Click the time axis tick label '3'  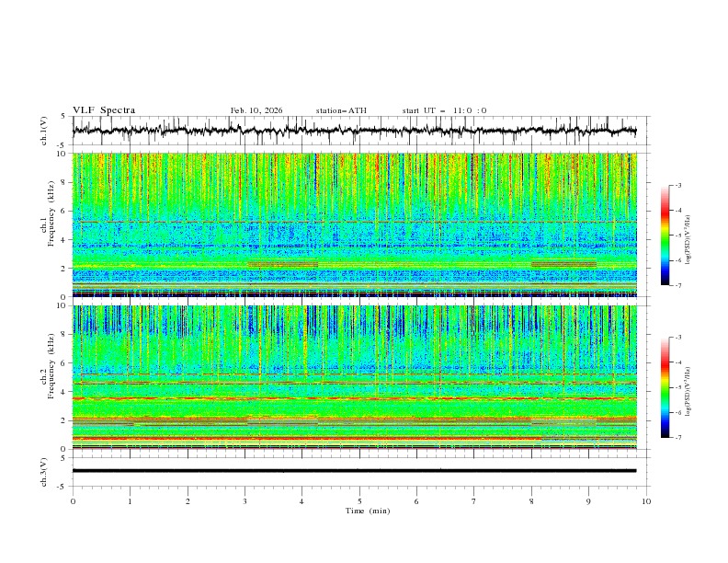(x=245, y=501)
